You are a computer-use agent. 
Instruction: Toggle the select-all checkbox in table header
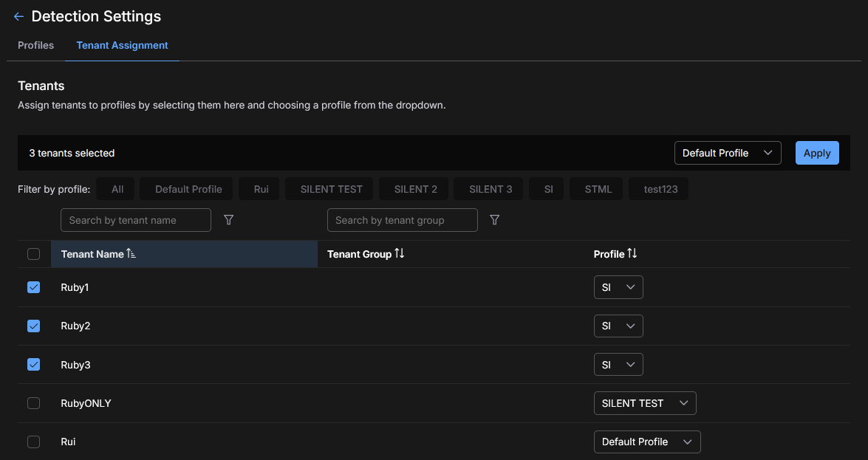(x=33, y=254)
